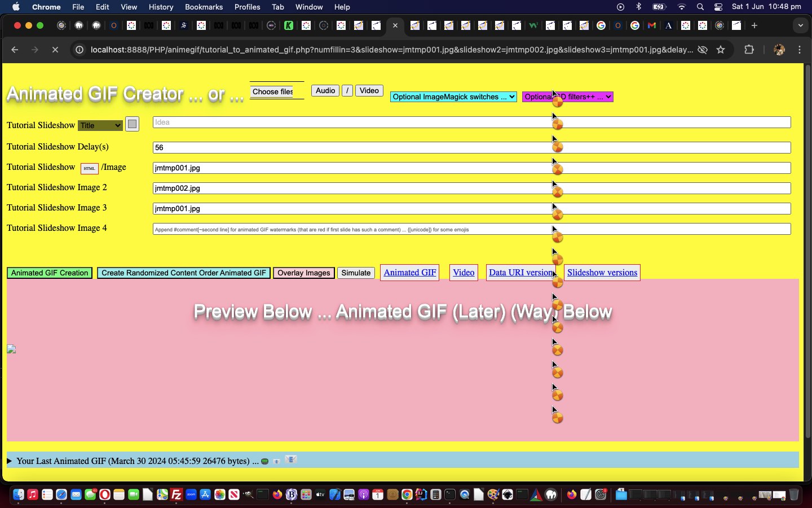Image resolution: width=812 pixels, height=508 pixels.
Task: Open the Animated GIF link
Action: (x=410, y=273)
